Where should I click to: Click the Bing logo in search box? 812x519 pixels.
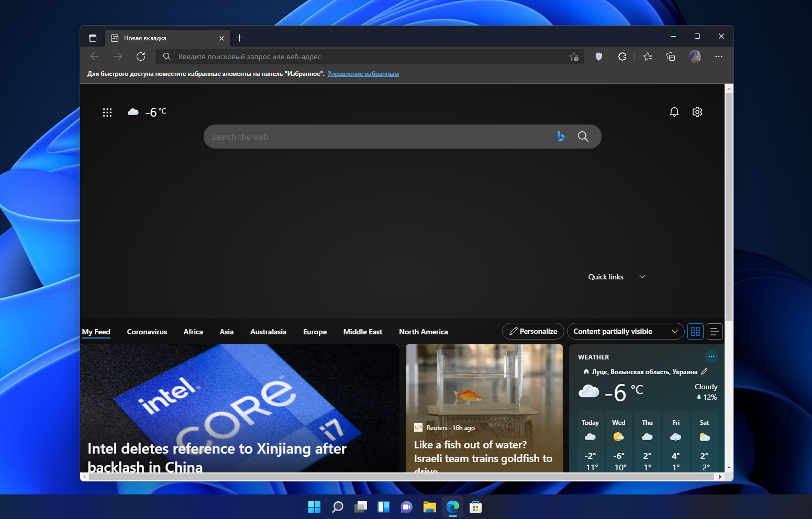(561, 137)
